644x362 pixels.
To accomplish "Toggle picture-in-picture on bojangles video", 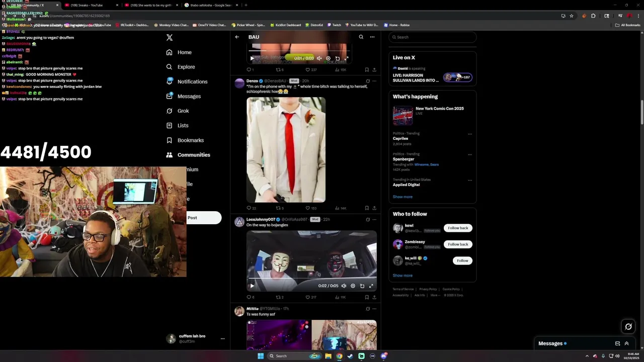I will point(362,286).
